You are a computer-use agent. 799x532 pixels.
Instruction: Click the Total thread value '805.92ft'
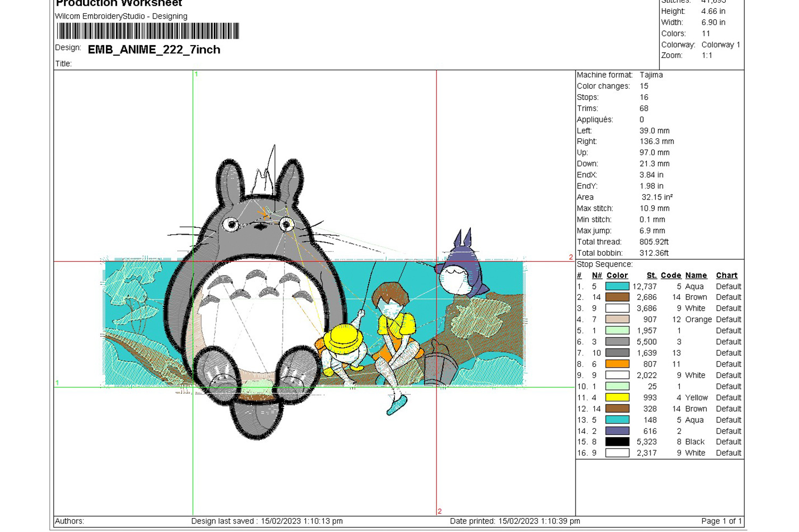pyautogui.click(x=654, y=242)
